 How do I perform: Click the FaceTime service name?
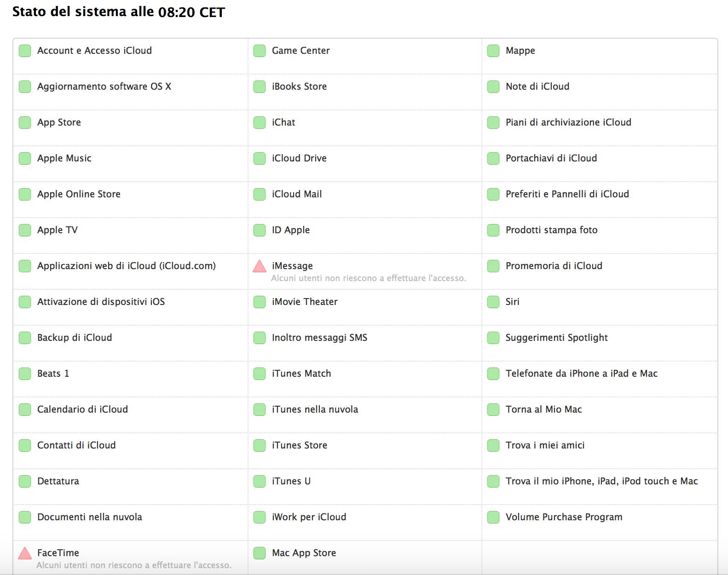[x=58, y=553]
